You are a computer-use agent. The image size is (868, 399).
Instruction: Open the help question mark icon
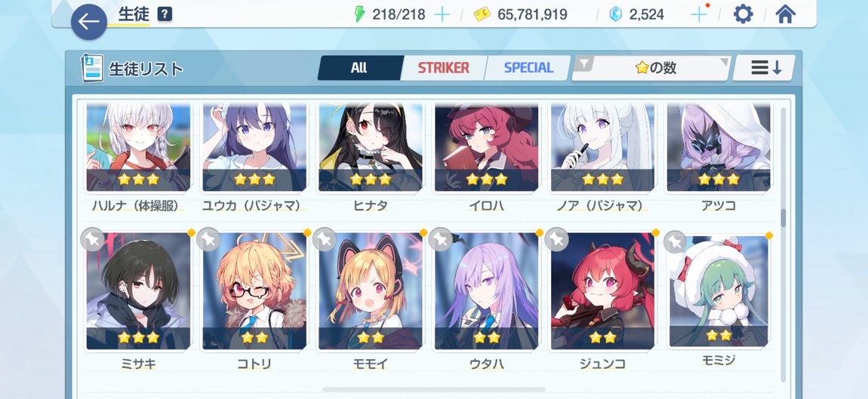(x=165, y=14)
